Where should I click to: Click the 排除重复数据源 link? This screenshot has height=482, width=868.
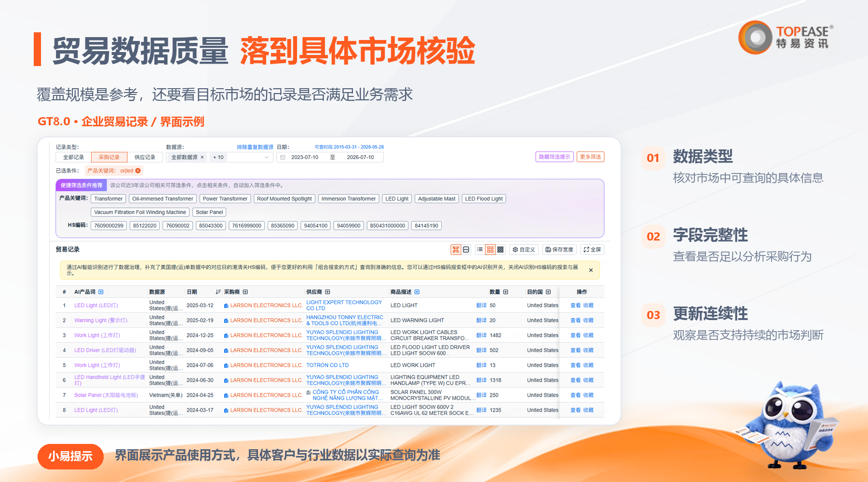(x=255, y=147)
